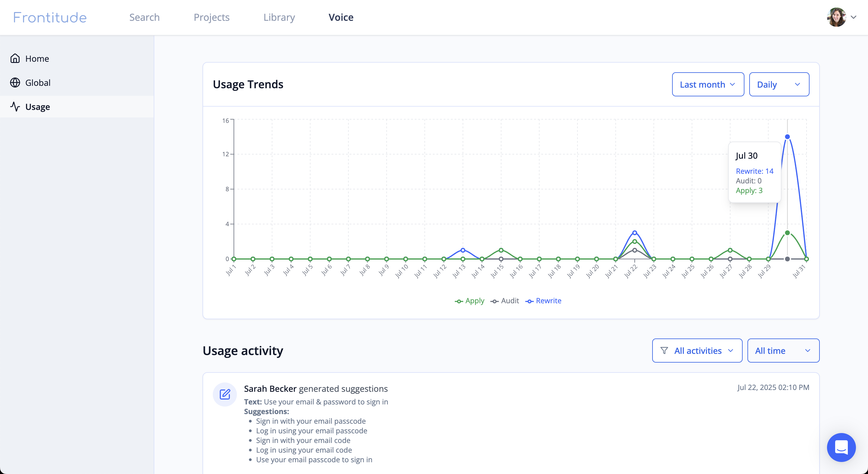The width and height of the screenshot is (868, 474).
Task: Open Global in the sidebar
Action: pyautogui.click(x=77, y=83)
